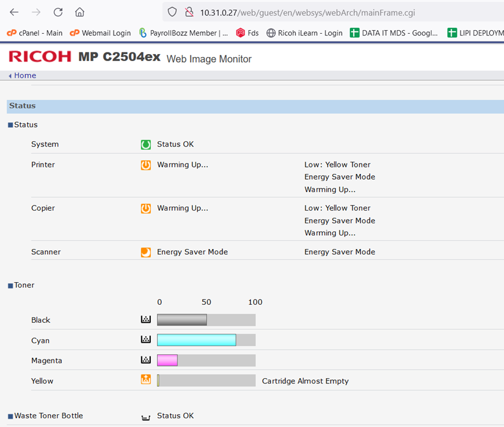Open the Fds bookmark

click(x=247, y=33)
